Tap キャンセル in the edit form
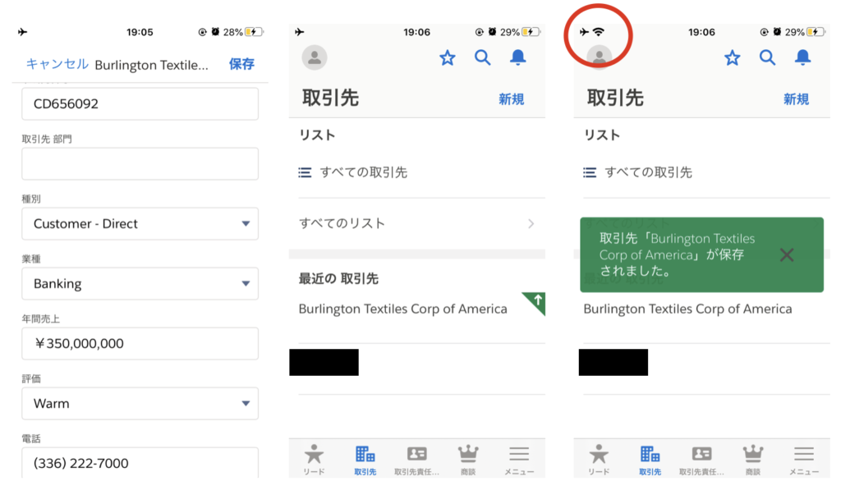Screen dimensions: 841x504 click(57, 64)
